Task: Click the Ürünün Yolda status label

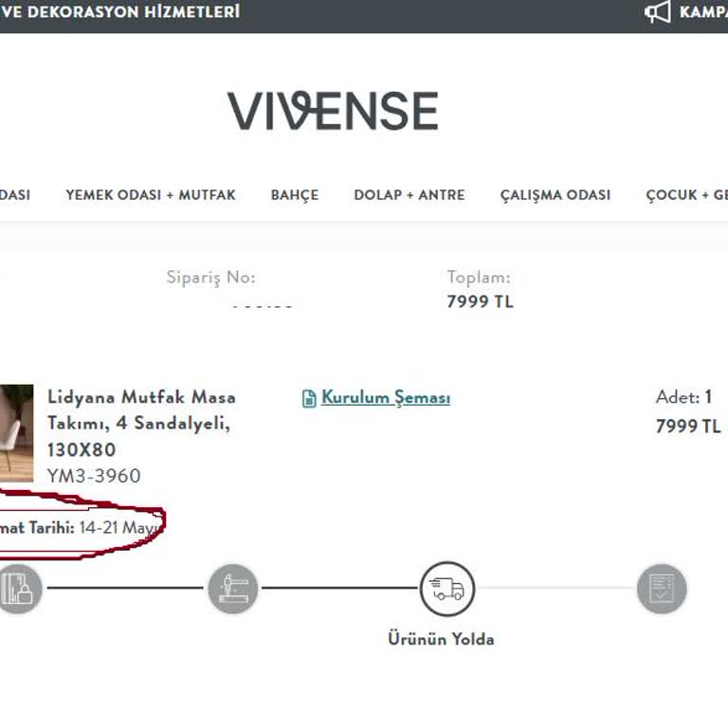Action: click(441, 639)
